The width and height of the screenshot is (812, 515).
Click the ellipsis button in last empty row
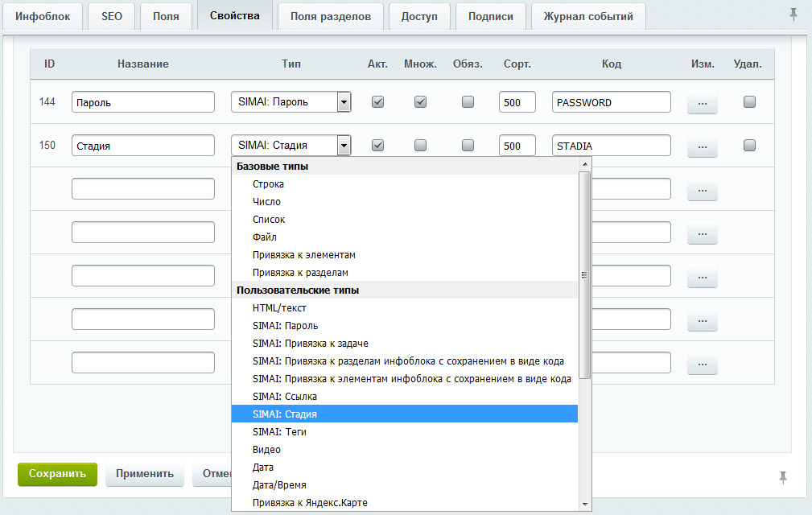(x=702, y=364)
